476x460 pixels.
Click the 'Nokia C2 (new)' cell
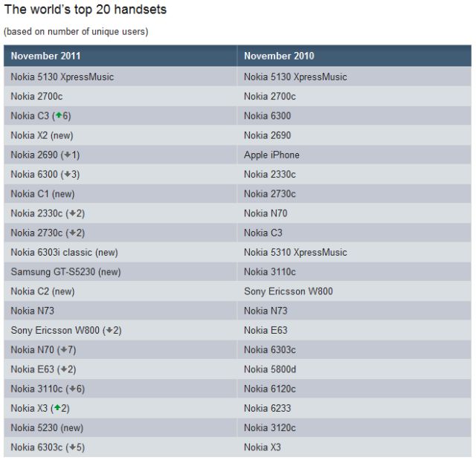120,291
